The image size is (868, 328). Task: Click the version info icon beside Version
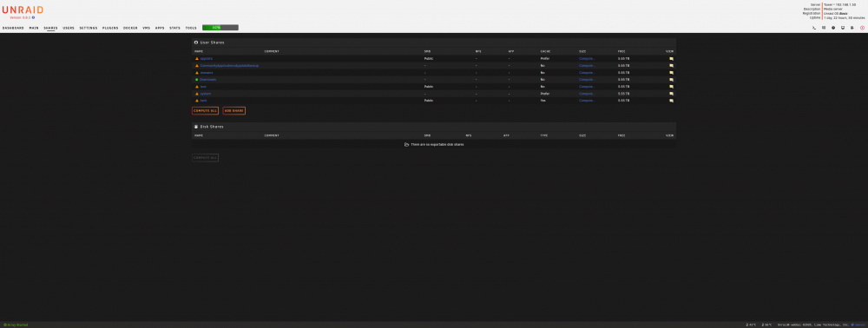(x=33, y=17)
